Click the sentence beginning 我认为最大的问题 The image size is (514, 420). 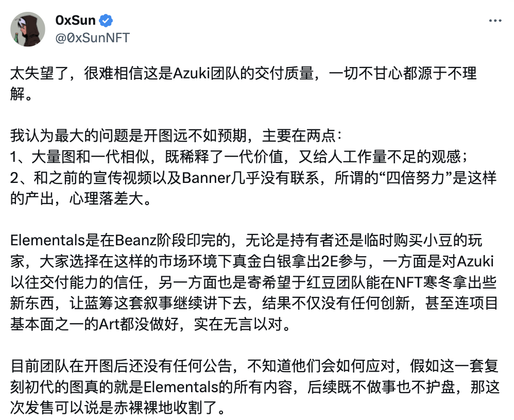tap(176, 137)
